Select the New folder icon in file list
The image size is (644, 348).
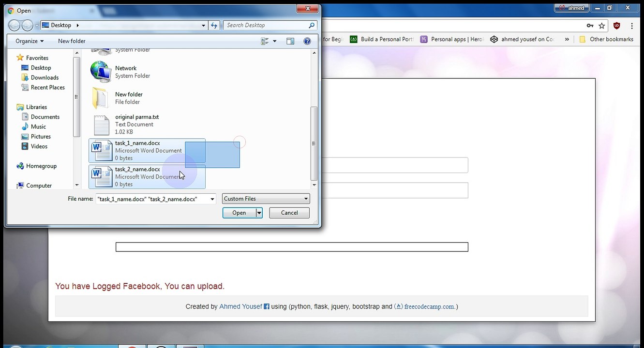pyautogui.click(x=100, y=98)
